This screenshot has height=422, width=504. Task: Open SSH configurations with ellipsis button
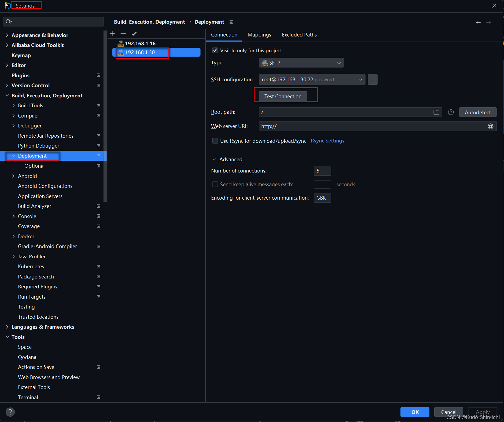pos(373,79)
